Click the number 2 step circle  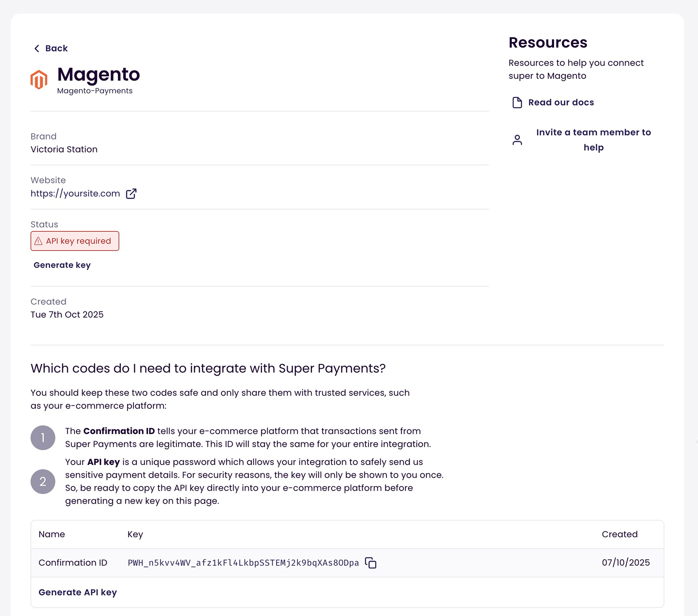[43, 481]
